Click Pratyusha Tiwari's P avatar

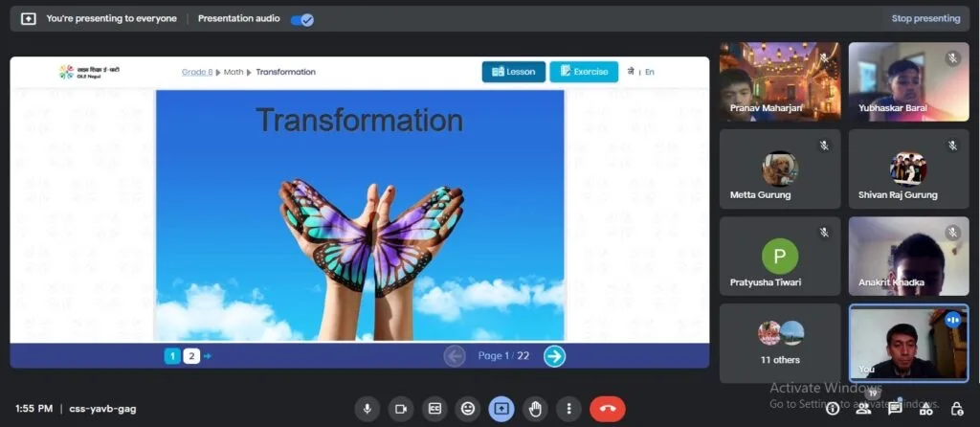point(780,257)
